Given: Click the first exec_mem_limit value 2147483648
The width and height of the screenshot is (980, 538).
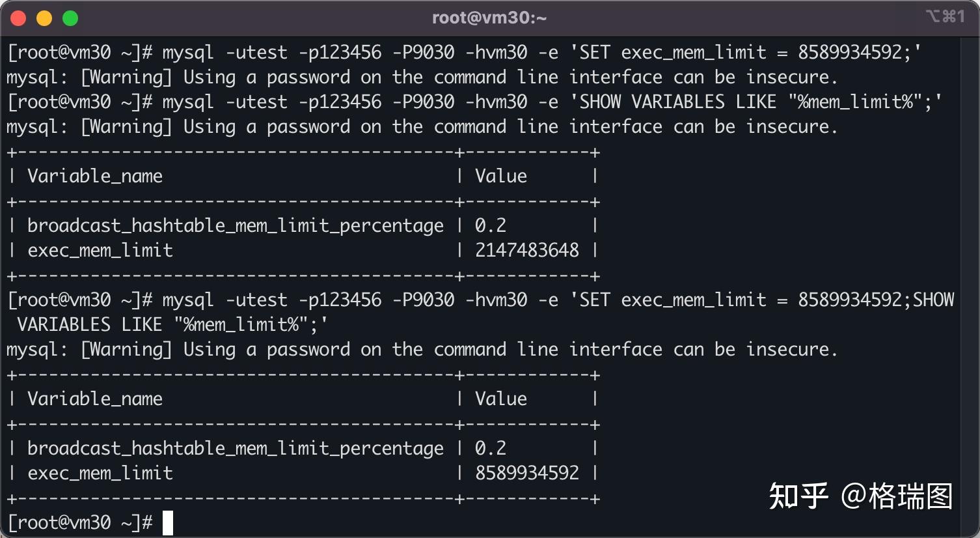Looking at the screenshot, I should (x=527, y=250).
